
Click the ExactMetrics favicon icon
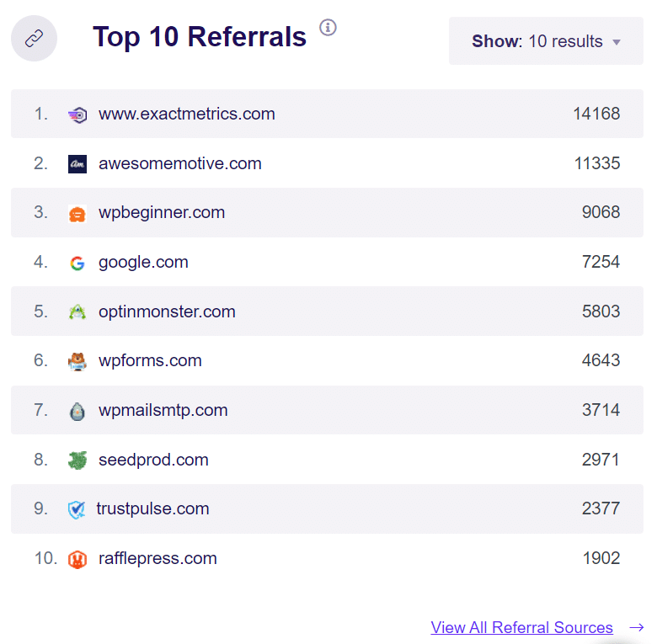tap(77, 114)
